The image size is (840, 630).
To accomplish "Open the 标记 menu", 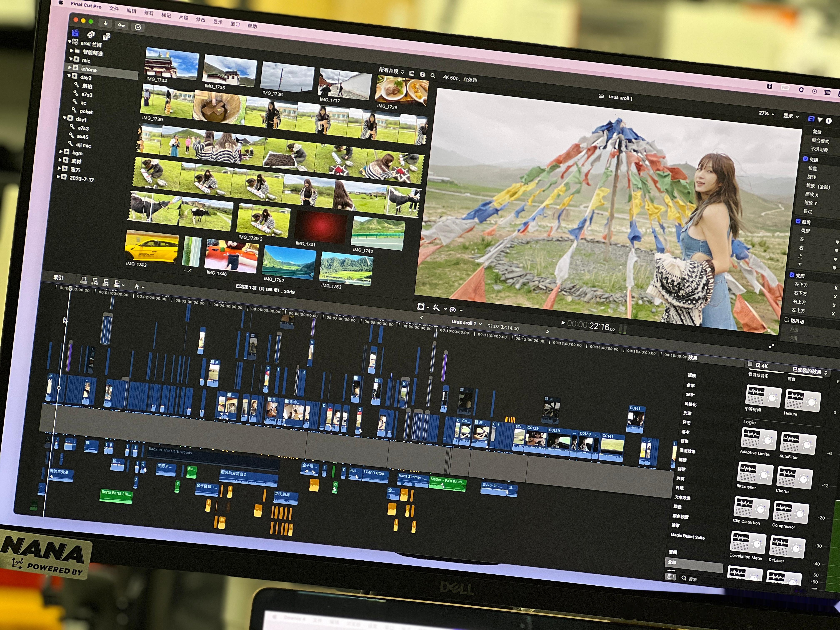I will 166,15.
